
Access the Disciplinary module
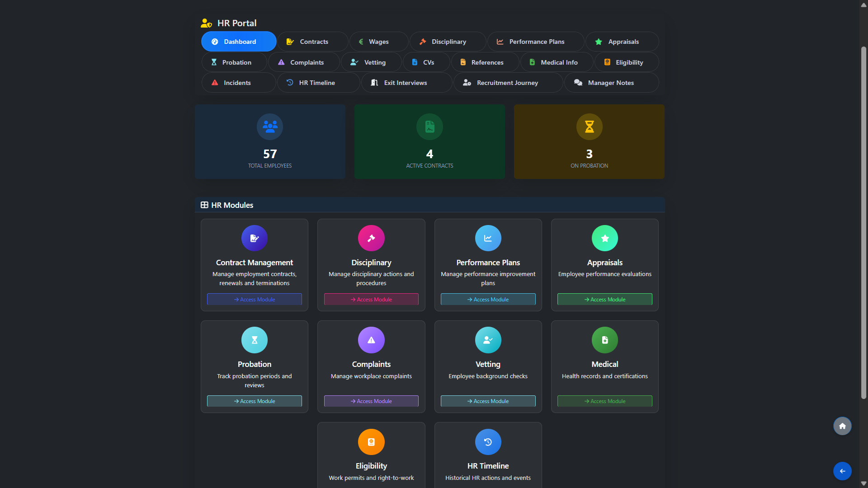coord(371,299)
